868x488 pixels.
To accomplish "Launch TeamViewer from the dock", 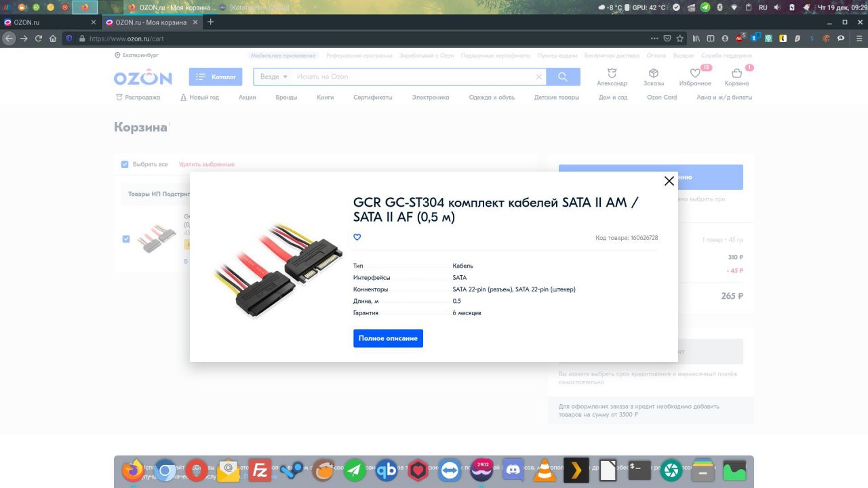I will pyautogui.click(x=450, y=470).
